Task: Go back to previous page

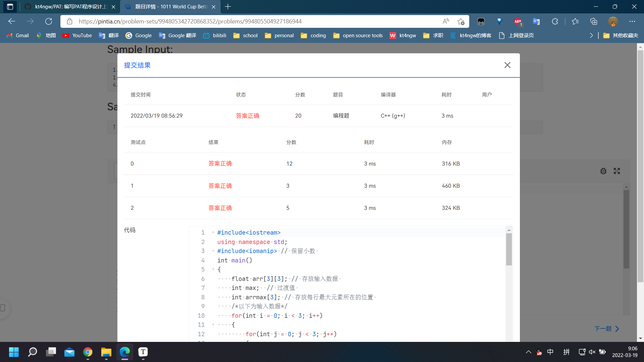Action: click(12, 21)
